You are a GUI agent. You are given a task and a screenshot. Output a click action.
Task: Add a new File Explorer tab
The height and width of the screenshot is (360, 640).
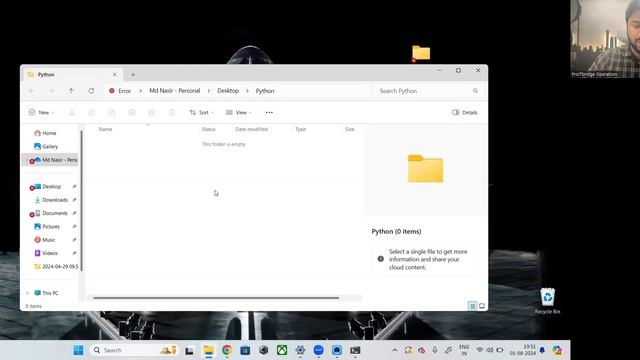(133, 75)
